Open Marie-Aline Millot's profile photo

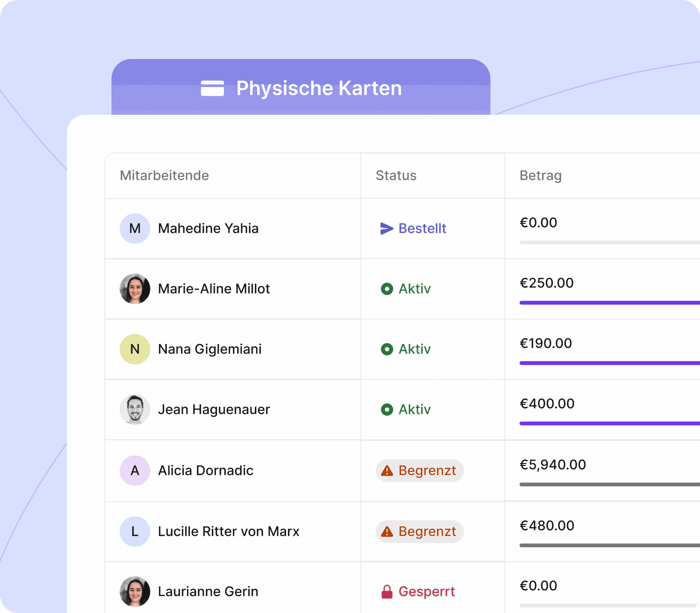pos(135,289)
